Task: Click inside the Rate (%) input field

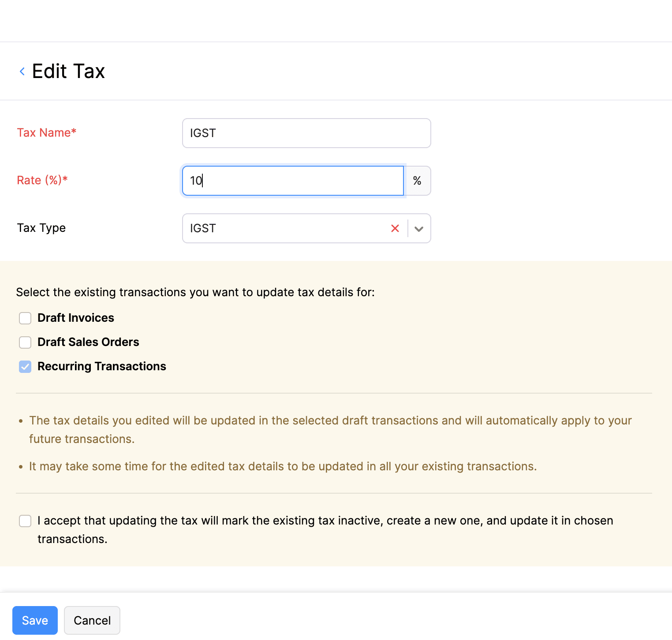Action: pos(293,181)
